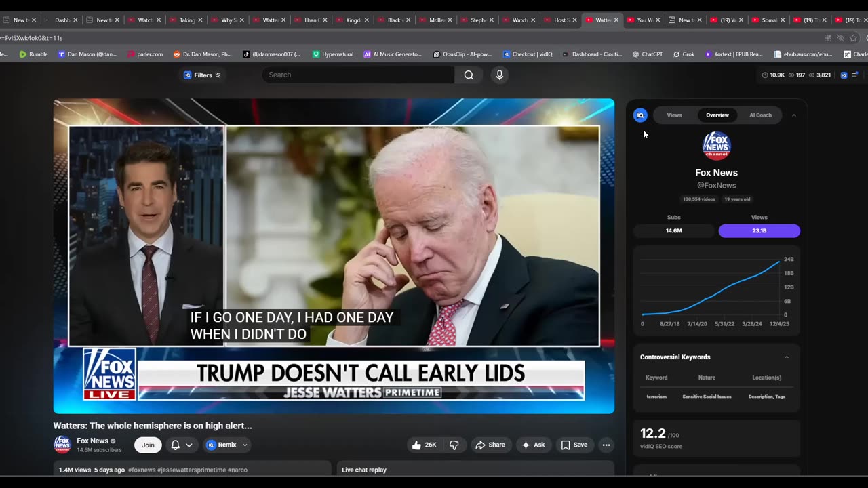Click the #narco hashtag link
The height and width of the screenshot is (488, 868).
pos(237,470)
